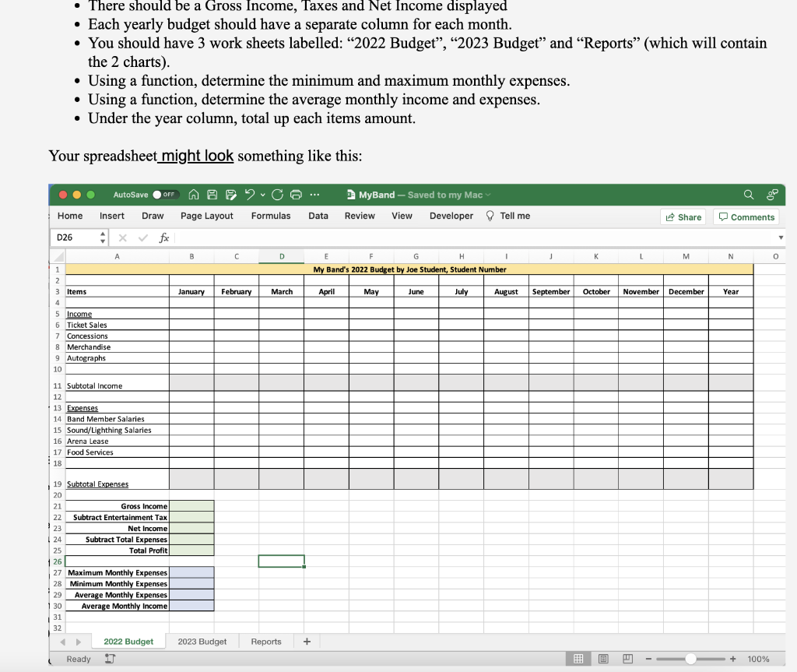Viewport: 797px width, 672px height.
Task: Click the next sheet navigation arrow
Action: click(79, 642)
